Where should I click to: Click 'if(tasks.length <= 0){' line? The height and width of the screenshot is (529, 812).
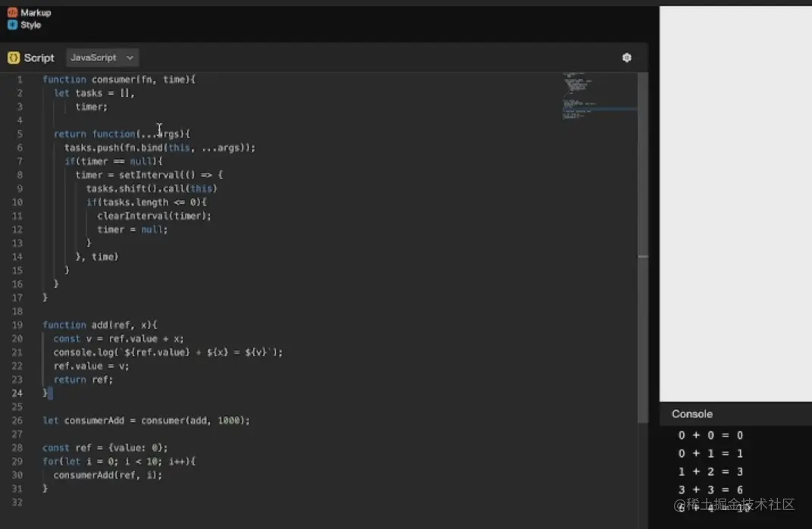pos(146,202)
